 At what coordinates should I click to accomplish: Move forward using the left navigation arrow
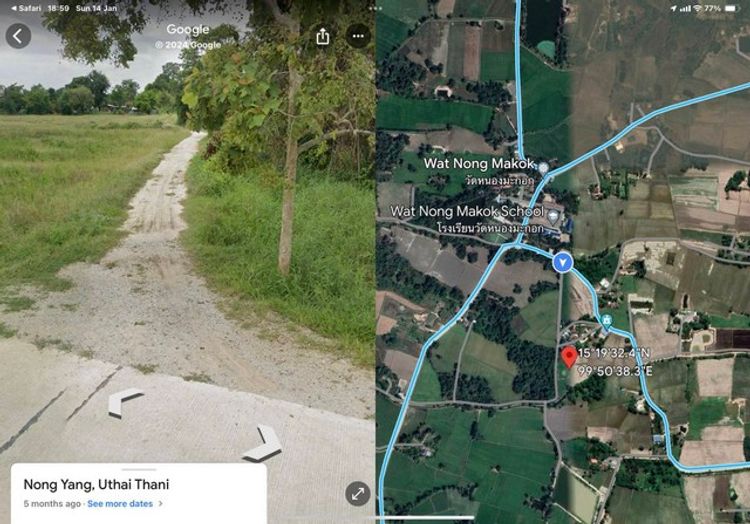(125, 402)
